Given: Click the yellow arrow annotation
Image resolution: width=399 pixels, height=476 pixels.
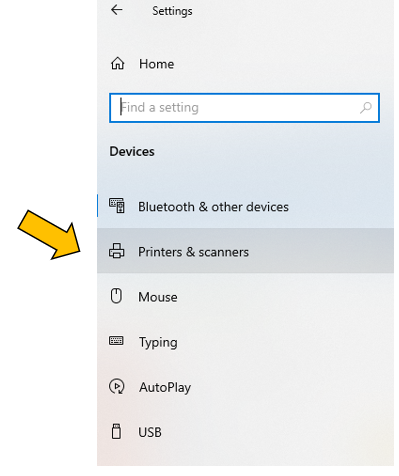Looking at the screenshot, I should pos(50,235).
